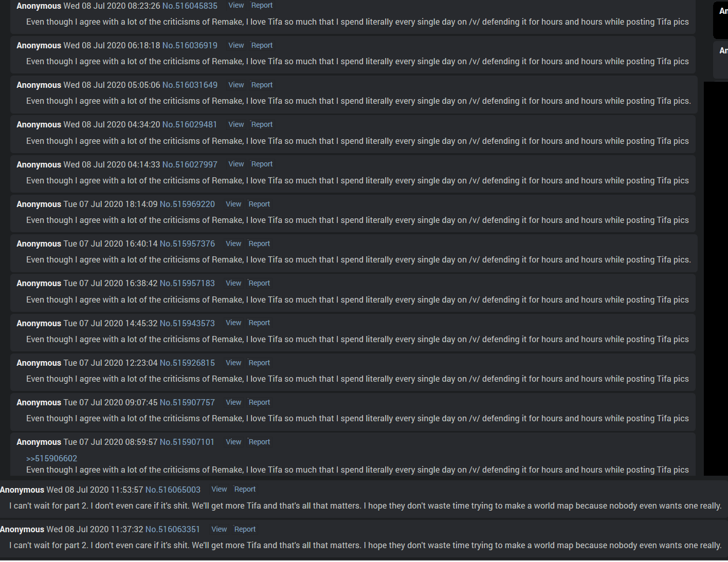The height and width of the screenshot is (562, 728).
Task: Report post No.516065003
Action: pyautogui.click(x=245, y=489)
